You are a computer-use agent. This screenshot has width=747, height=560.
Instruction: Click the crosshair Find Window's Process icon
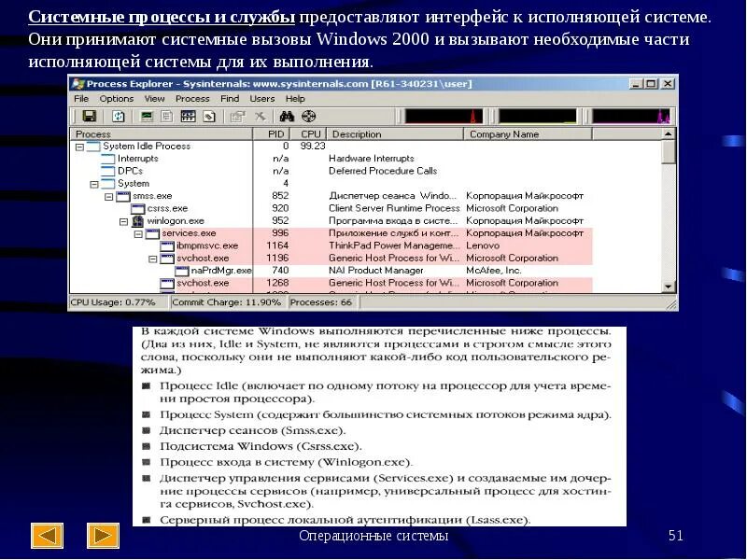click(309, 116)
